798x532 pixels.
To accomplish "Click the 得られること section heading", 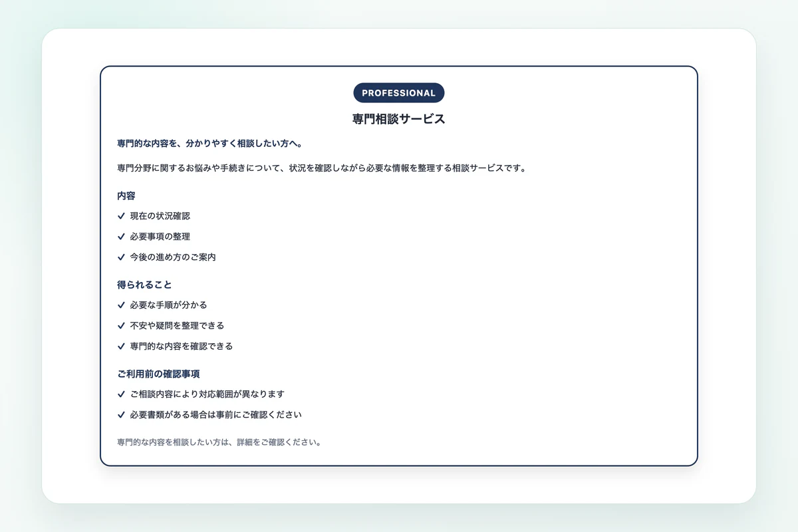I will pos(144,285).
